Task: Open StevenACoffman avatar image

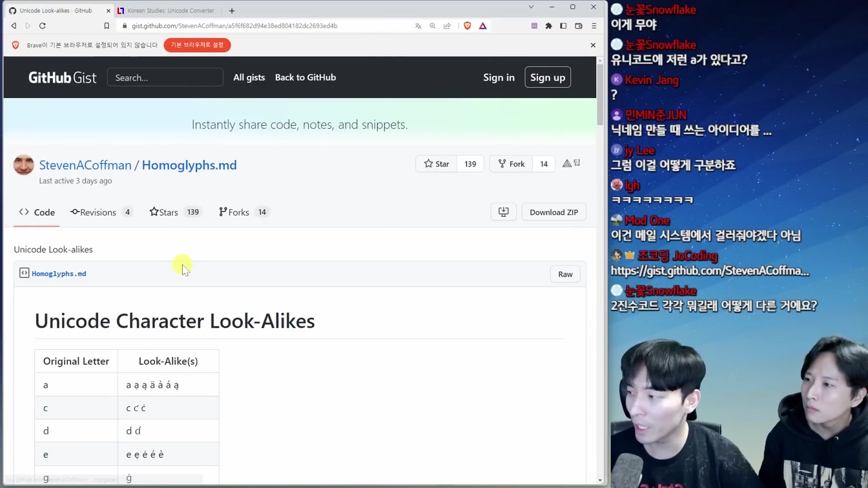Action: pos(24,165)
